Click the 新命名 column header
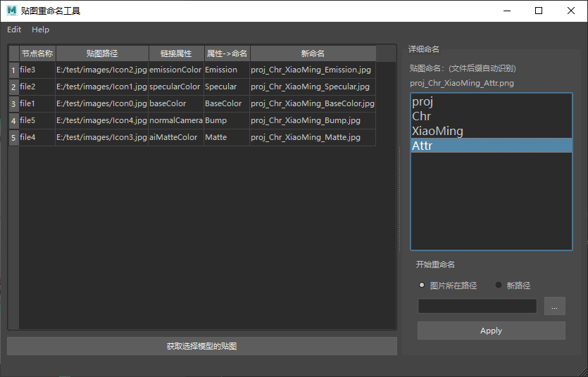Image resolution: width=588 pixels, height=377 pixels. [x=313, y=53]
